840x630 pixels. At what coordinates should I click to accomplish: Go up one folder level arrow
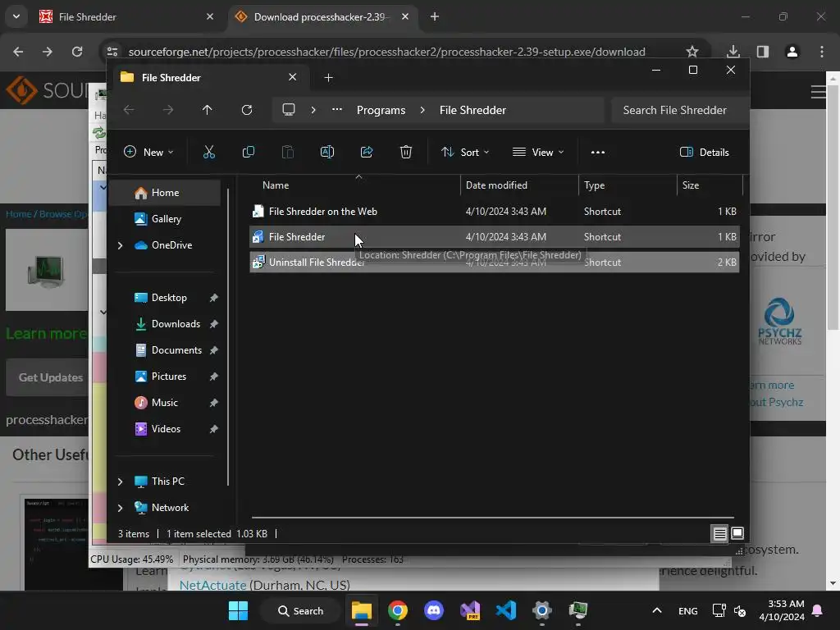[x=207, y=110]
